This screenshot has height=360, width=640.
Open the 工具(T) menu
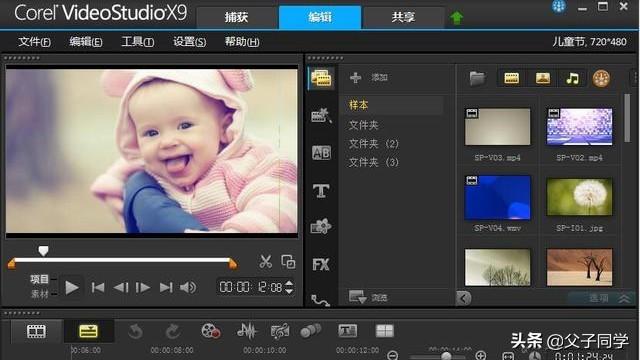(x=138, y=42)
